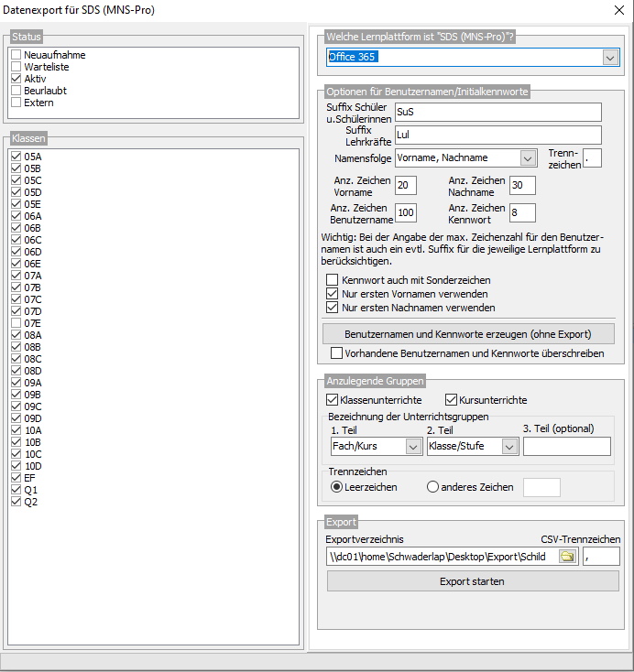The width and height of the screenshot is (634, 672).
Task: Click the Suffix Lehrkräfte text field
Action: 497,135
